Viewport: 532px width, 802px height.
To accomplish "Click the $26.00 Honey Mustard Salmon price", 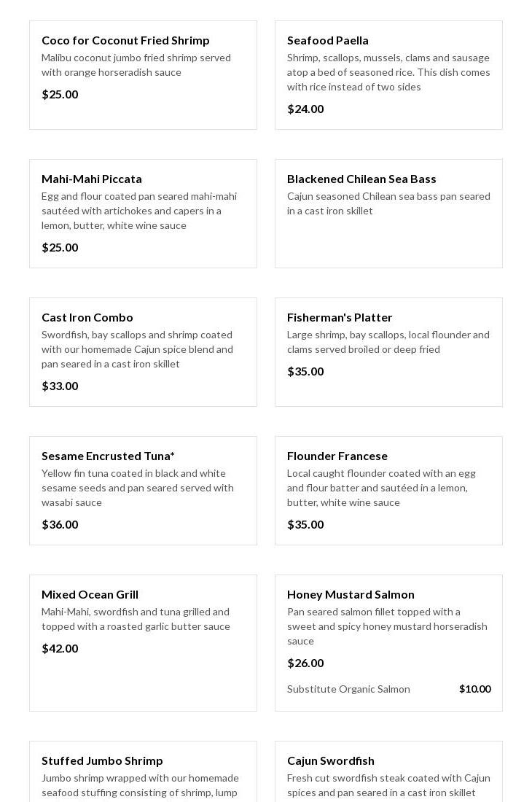I will [x=305, y=663].
